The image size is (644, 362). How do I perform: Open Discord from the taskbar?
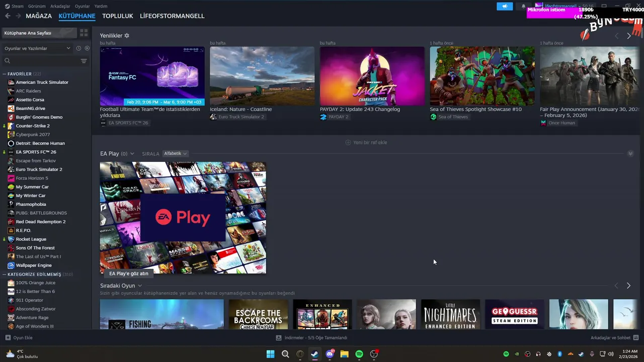pos(330,354)
